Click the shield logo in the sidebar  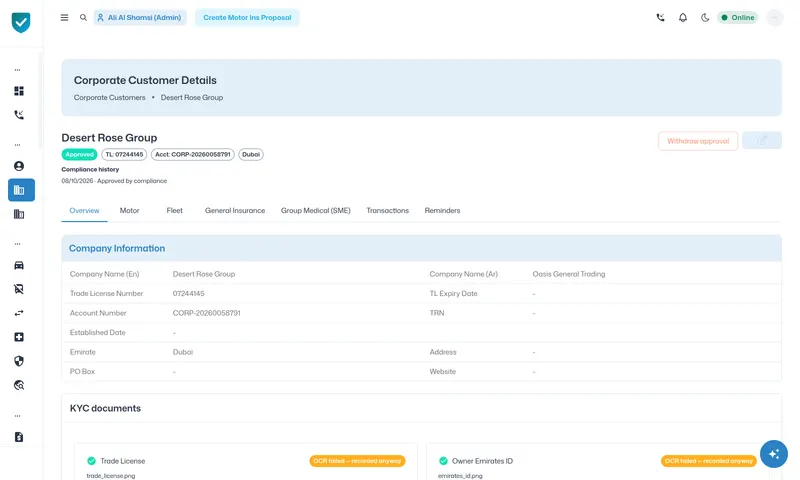tap(21, 22)
